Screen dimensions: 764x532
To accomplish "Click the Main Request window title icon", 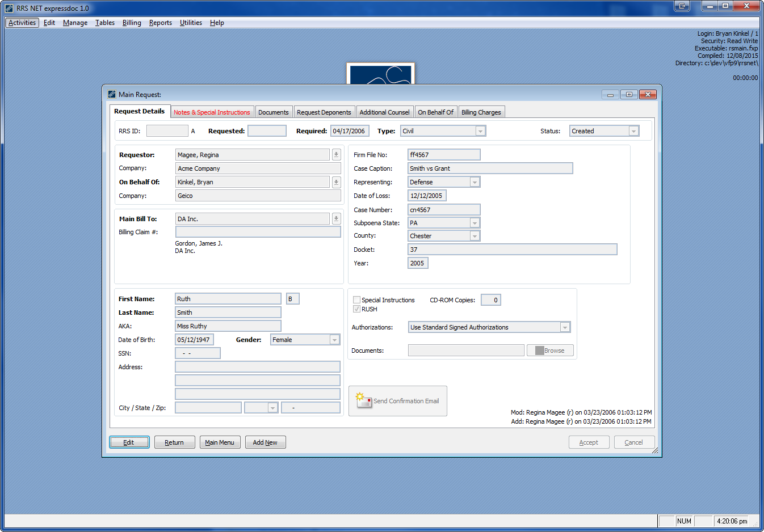I will (x=112, y=94).
